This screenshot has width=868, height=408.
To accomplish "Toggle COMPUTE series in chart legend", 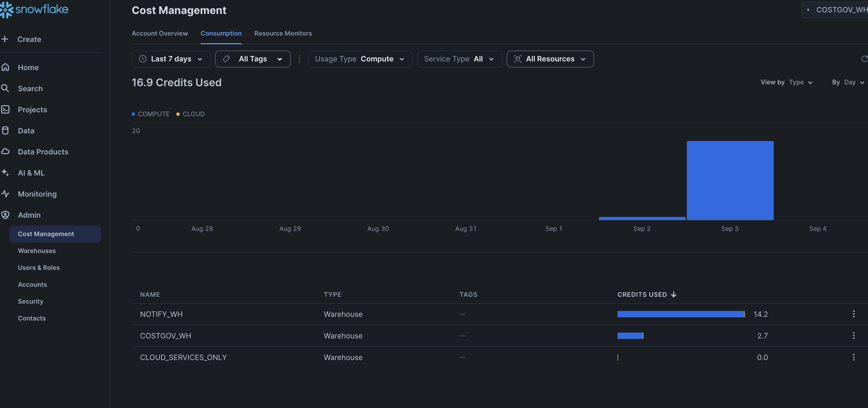I will (151, 114).
